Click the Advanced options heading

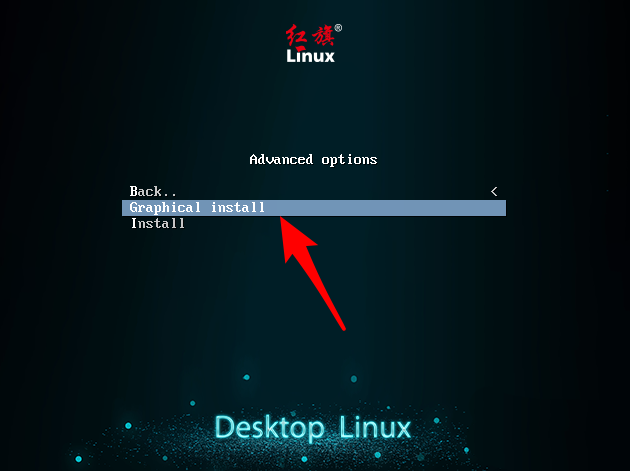pos(313,160)
